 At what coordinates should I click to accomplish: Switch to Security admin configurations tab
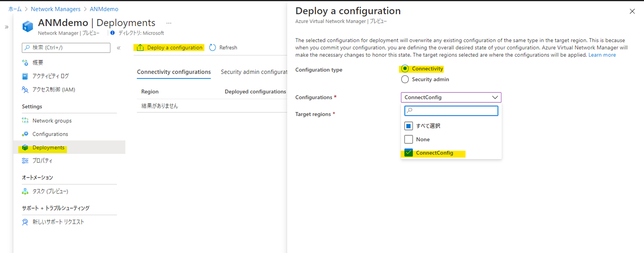click(x=254, y=72)
